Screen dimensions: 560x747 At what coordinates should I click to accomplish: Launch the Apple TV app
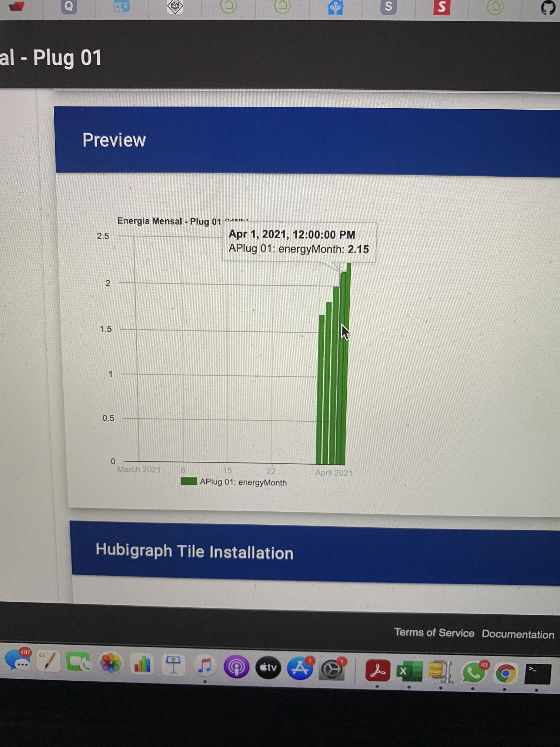pos(268,667)
